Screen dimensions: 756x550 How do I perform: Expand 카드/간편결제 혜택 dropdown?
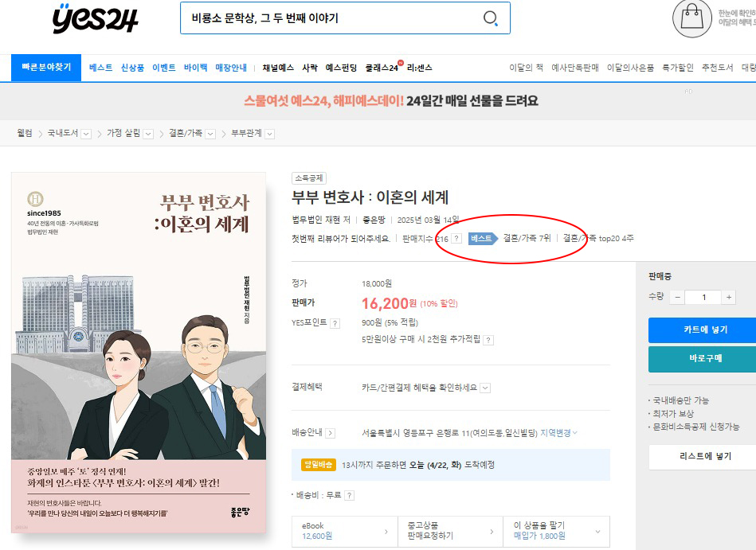485,388
